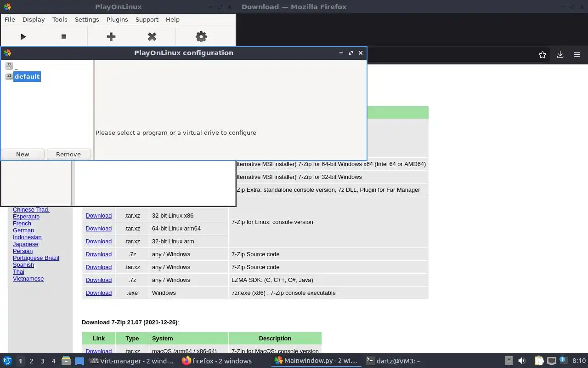Viewport: 588px width, 368px height.
Task: Click the network tray icon
Action: click(552, 361)
